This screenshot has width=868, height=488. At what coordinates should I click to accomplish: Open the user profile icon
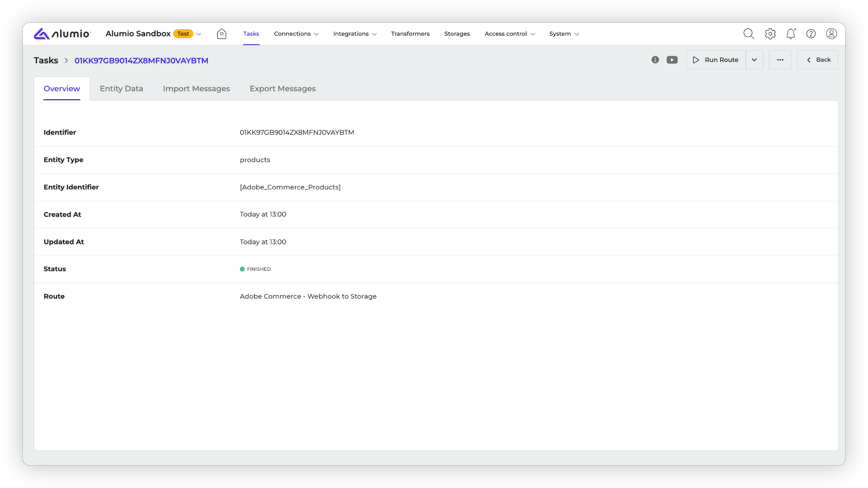831,34
